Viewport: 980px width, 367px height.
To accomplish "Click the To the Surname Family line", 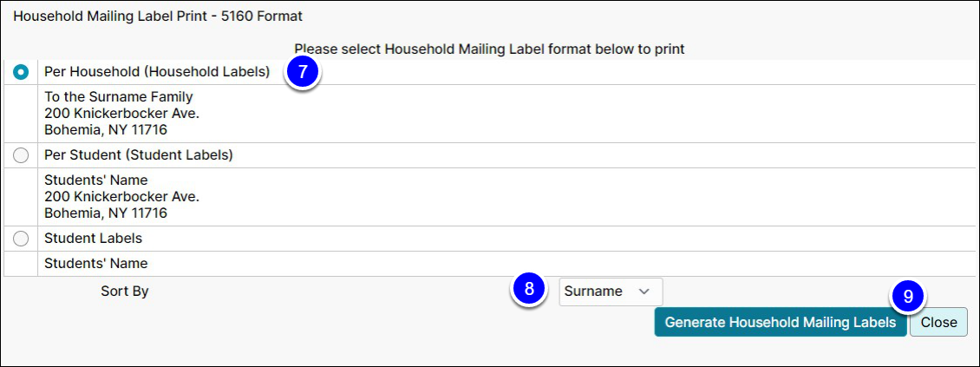I will pyautogui.click(x=119, y=97).
